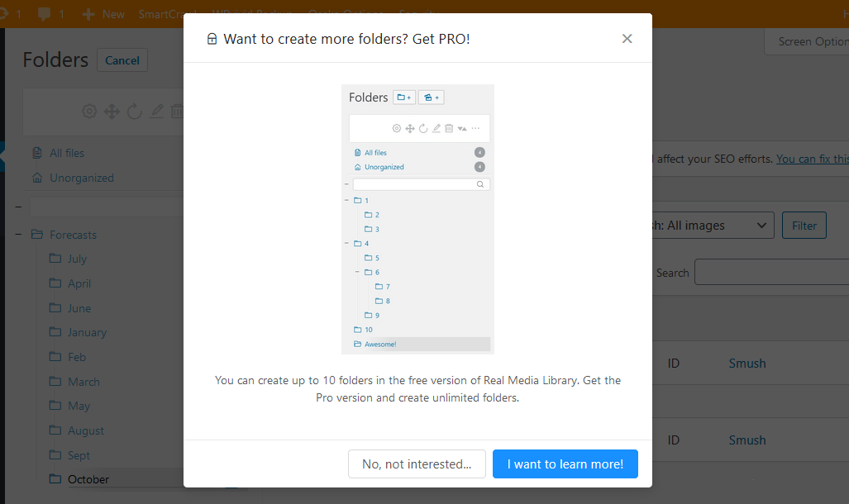The height and width of the screenshot is (504, 849).
Task: Open the June folder
Action: [79, 308]
